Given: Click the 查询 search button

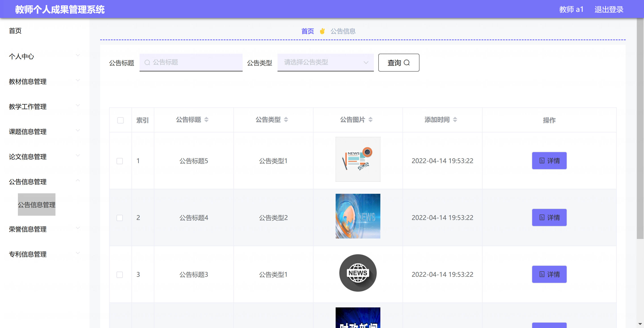Looking at the screenshot, I should pos(398,63).
